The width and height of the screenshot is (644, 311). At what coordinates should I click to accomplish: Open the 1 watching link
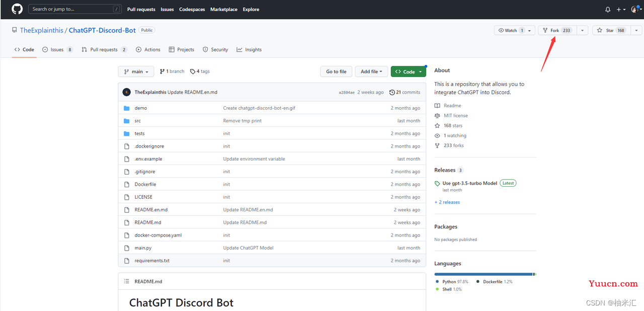click(450, 135)
